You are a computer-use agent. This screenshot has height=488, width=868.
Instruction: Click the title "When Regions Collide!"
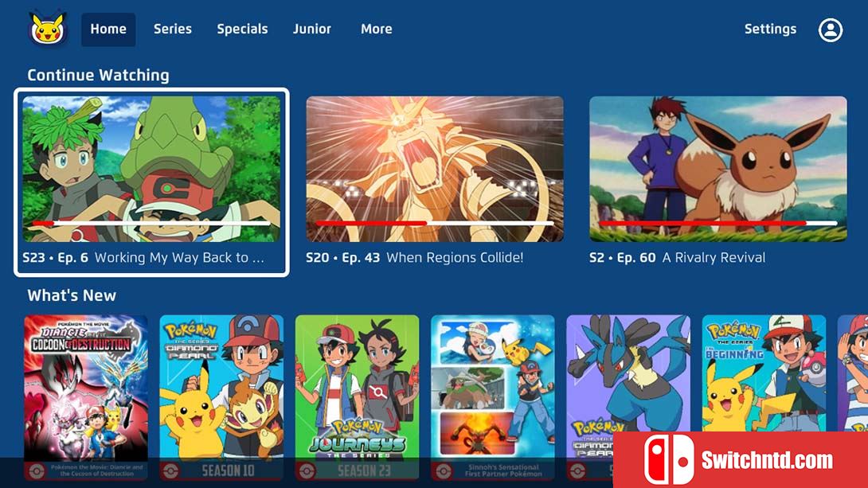point(455,258)
